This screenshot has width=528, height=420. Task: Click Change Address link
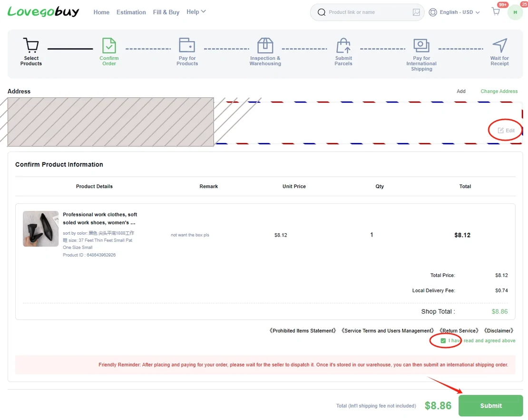tap(499, 91)
